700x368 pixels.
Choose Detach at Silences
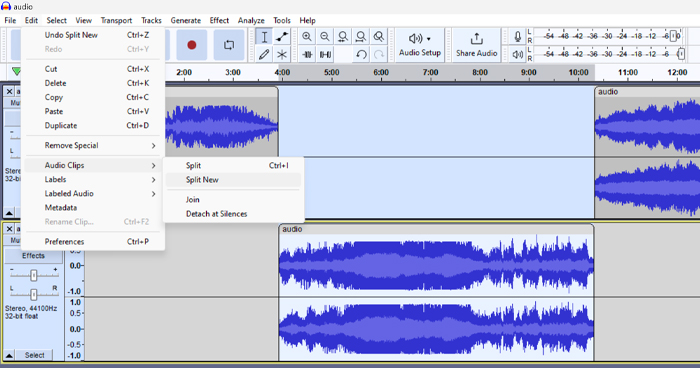(x=233, y=214)
